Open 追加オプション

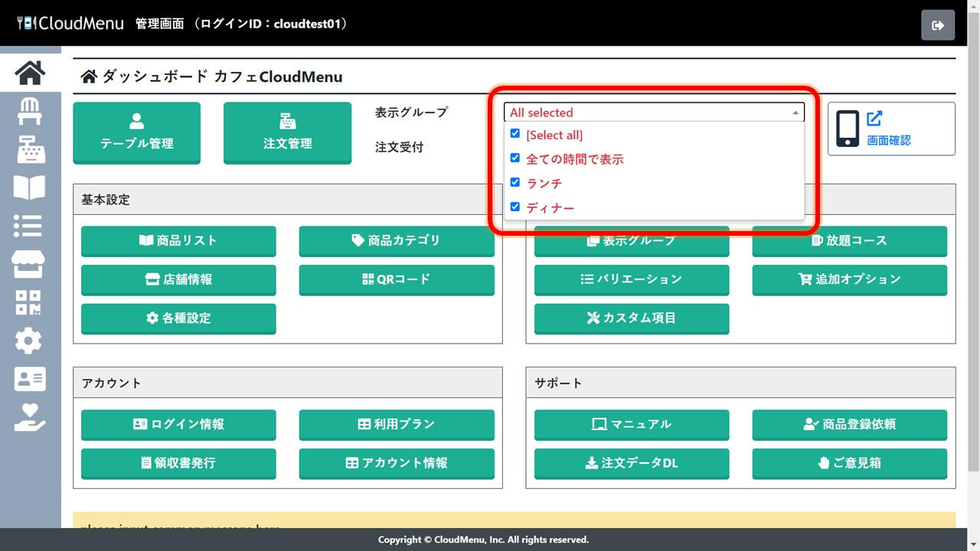(x=850, y=279)
